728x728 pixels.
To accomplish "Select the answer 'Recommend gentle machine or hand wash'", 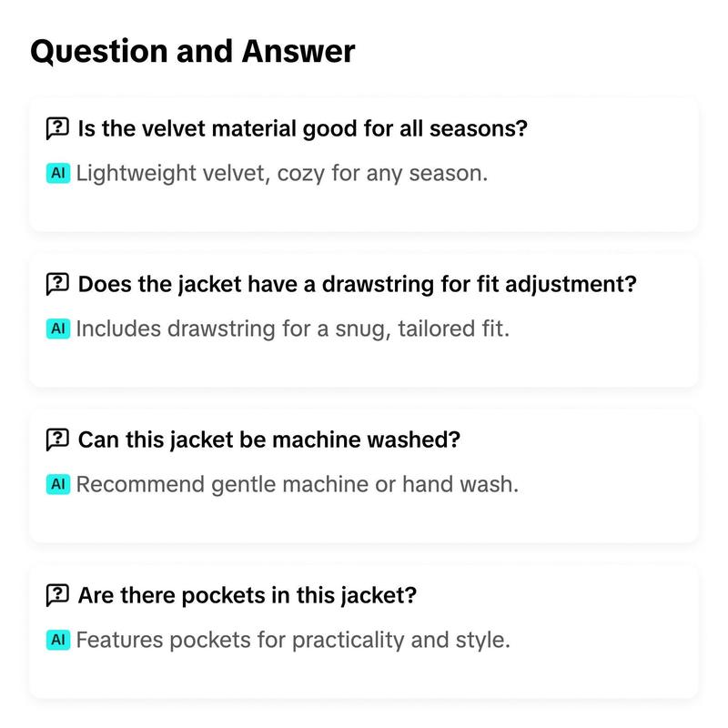I will click(x=298, y=484).
